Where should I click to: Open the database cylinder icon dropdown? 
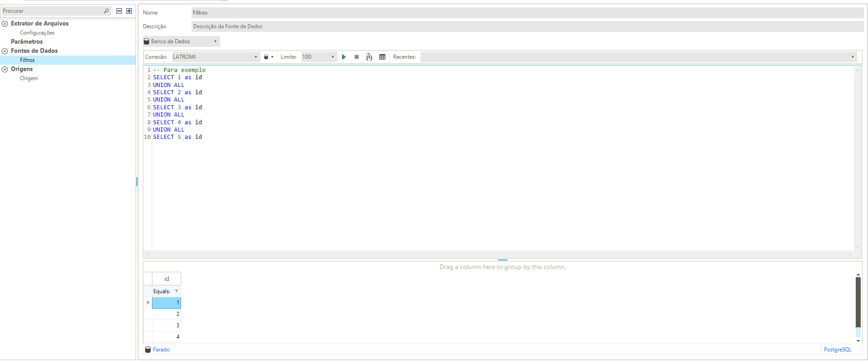pyautogui.click(x=268, y=57)
